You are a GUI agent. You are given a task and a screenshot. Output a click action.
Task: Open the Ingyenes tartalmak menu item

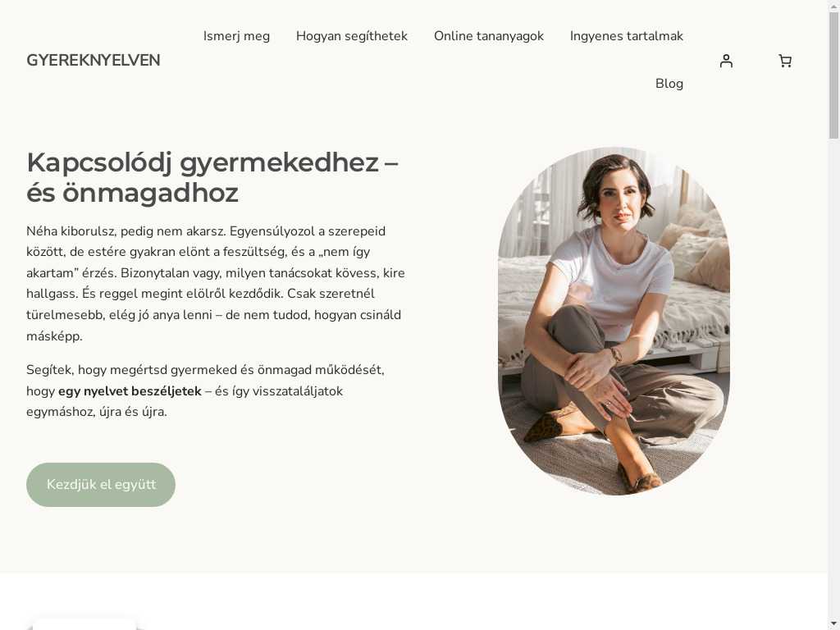pyautogui.click(x=626, y=36)
